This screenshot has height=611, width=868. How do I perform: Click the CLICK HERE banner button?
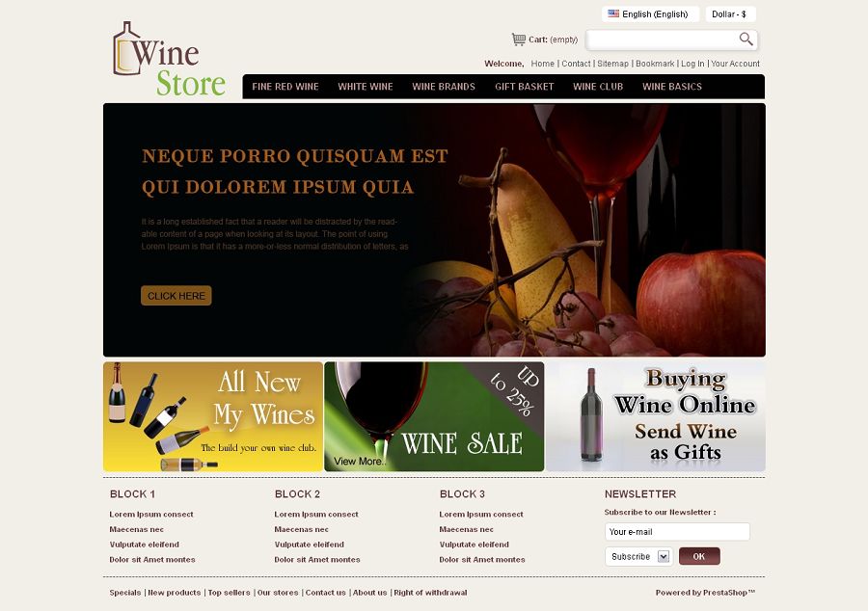(x=176, y=295)
